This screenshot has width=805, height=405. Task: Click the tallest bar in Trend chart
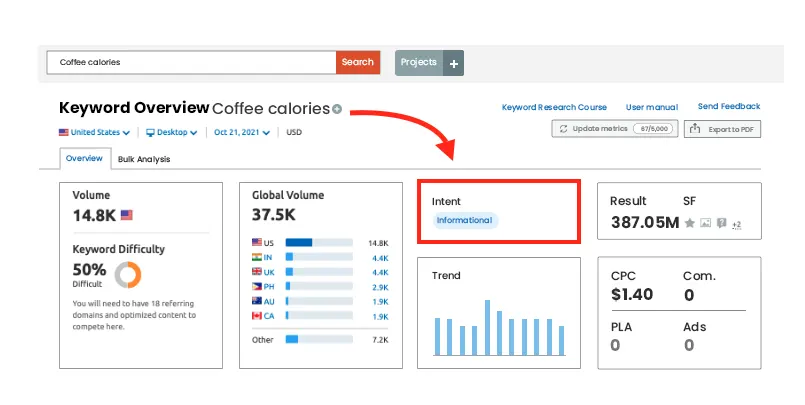[487, 327]
